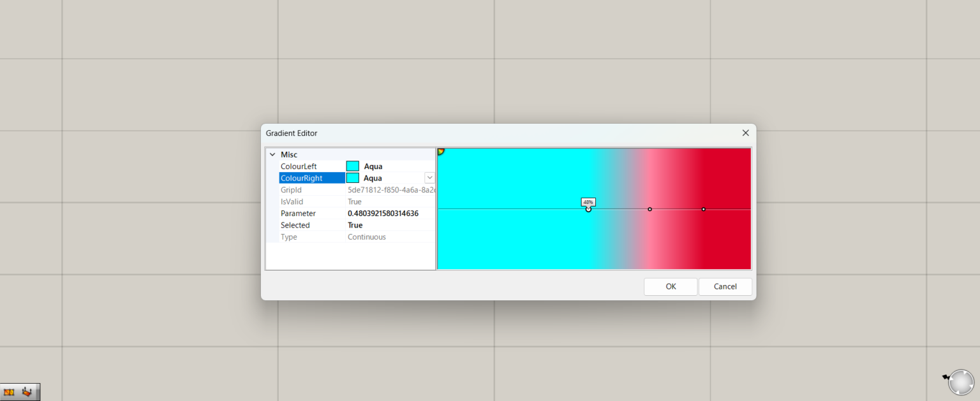Collapse the Misc property group
The height and width of the screenshot is (401, 980).
click(x=273, y=154)
